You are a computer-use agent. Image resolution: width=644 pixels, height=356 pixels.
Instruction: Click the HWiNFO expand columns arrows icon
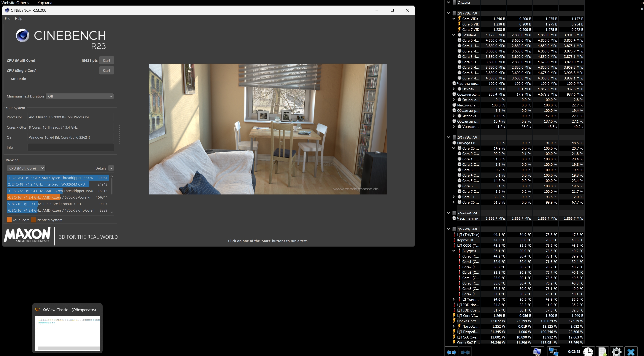coord(451,352)
